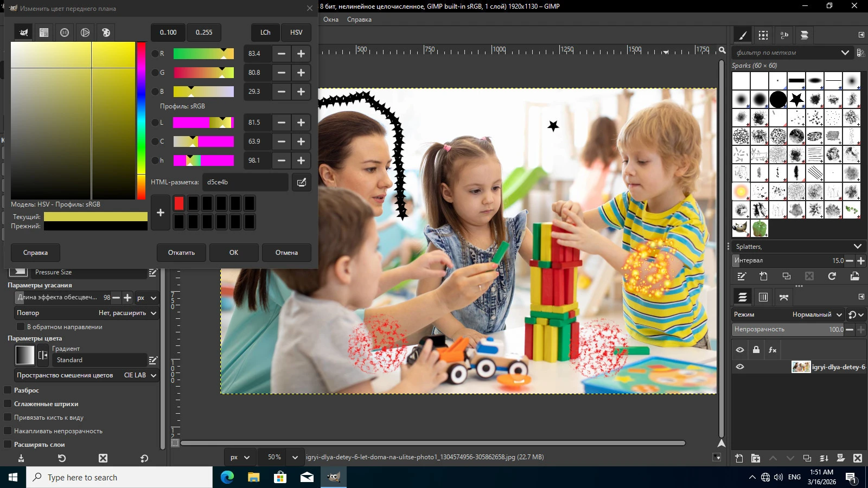Reverse the gradient direction icon
The width and height of the screenshot is (868, 488).
pos(43,355)
